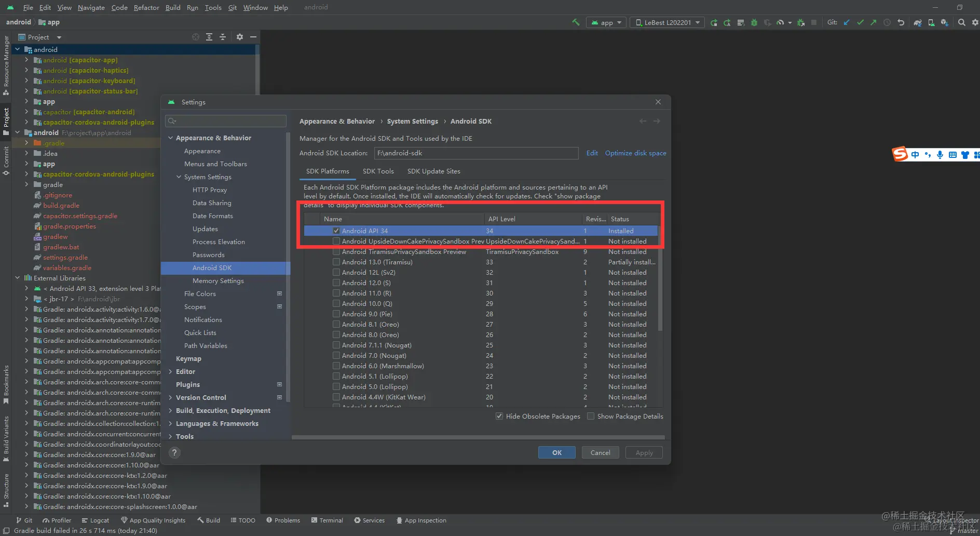Open the SDK Manager toolbar icon
The width and height of the screenshot is (980, 536).
pyautogui.click(x=944, y=22)
